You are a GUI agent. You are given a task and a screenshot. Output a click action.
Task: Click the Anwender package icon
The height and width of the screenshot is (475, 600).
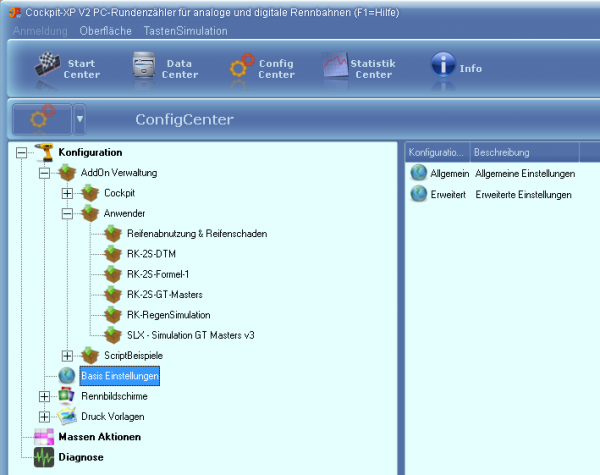click(90, 213)
